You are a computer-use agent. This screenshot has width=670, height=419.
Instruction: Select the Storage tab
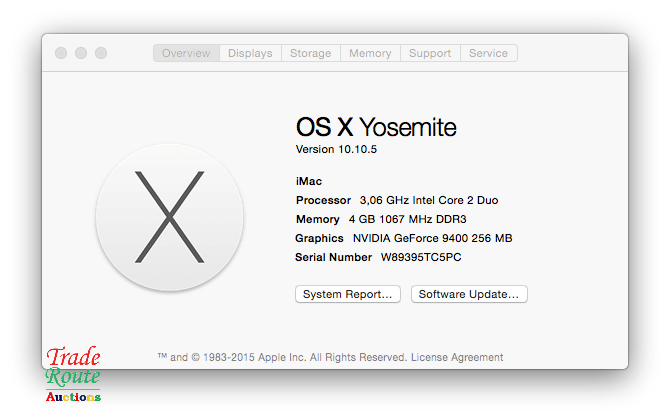311,53
